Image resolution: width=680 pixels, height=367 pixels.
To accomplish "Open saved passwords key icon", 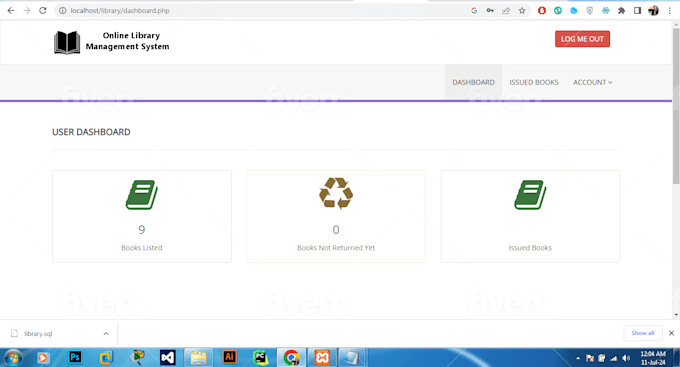I will [x=490, y=10].
